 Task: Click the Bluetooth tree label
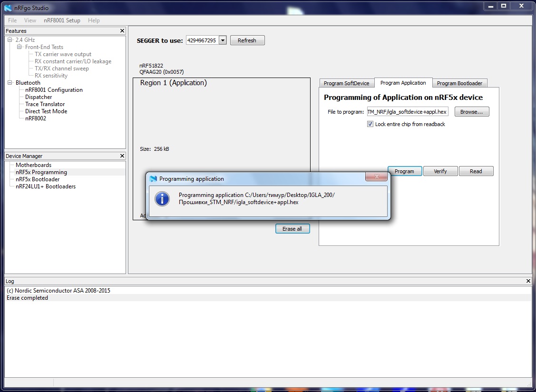[x=28, y=83]
